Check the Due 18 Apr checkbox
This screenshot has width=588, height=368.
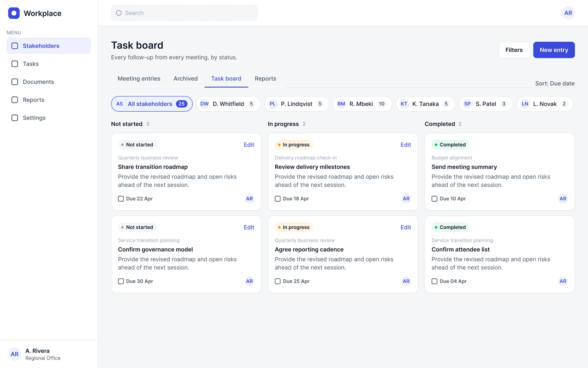click(278, 199)
